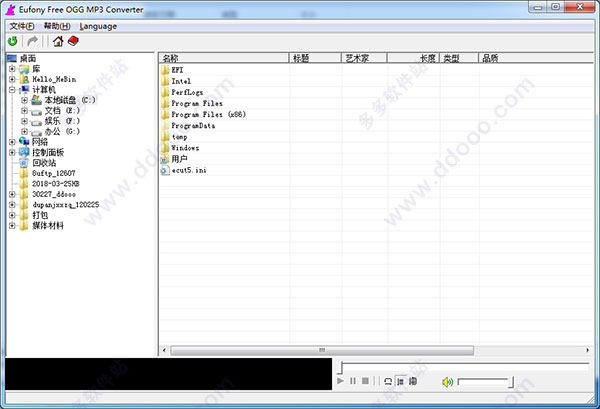The height and width of the screenshot is (409, 600).
Task: Expand the 娱乐 (F:) drive node
Action: 24,121
